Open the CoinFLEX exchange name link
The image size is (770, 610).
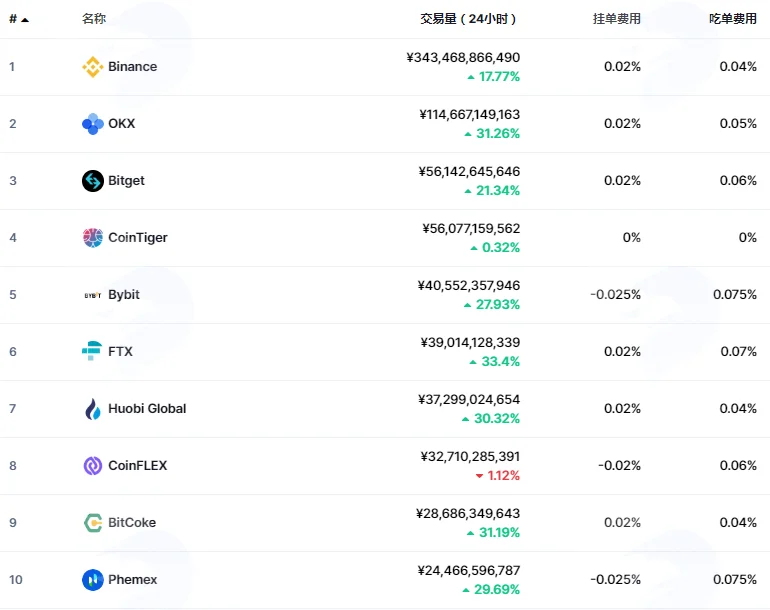pyautogui.click(x=138, y=466)
